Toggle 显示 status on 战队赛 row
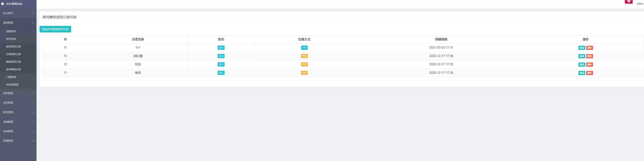This screenshot has width=644, height=161. click(221, 56)
